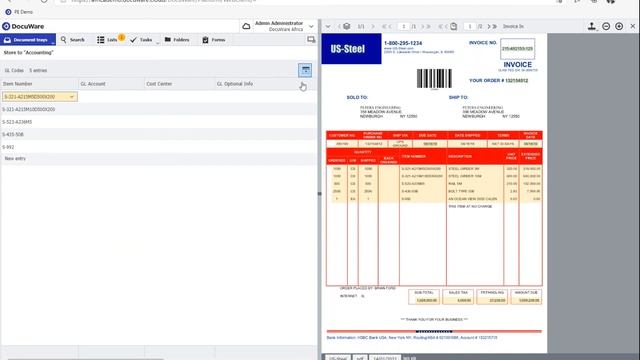Expand the viewer toolbar chevron dropdown
The width and height of the screenshot is (640, 360).
[328, 27]
